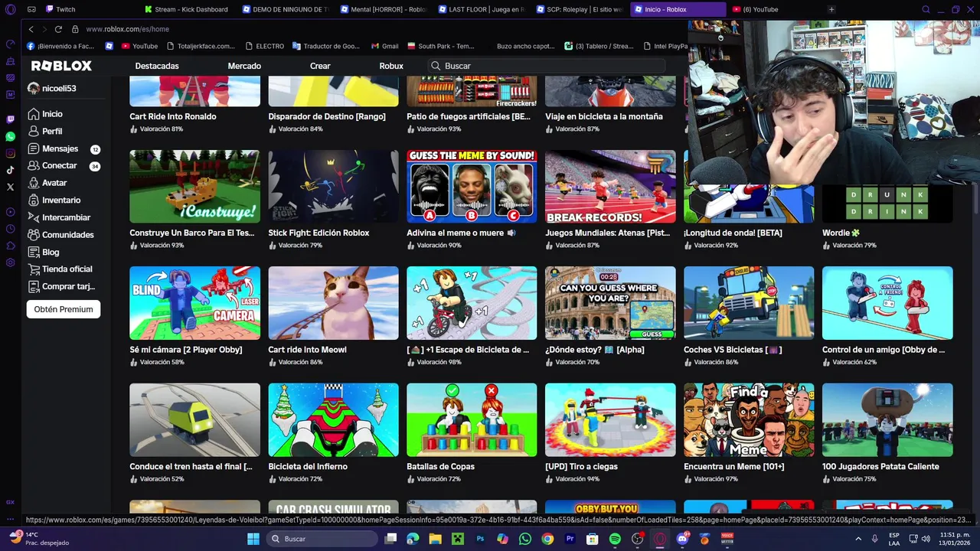Open Opera sidebar settings gear

pyautogui.click(x=10, y=262)
